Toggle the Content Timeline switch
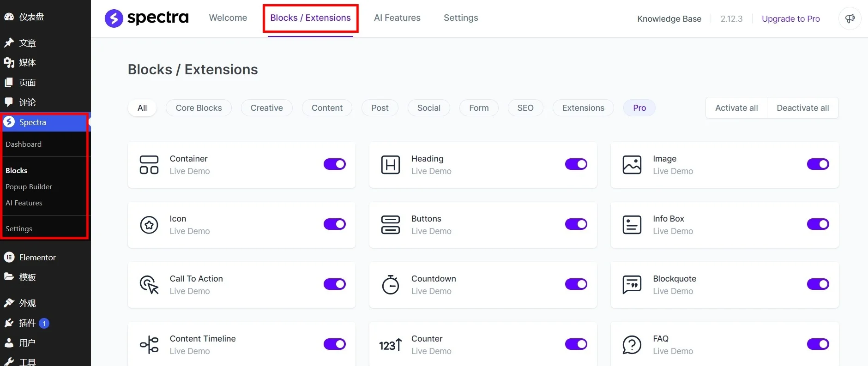The width and height of the screenshot is (868, 366). (x=335, y=344)
